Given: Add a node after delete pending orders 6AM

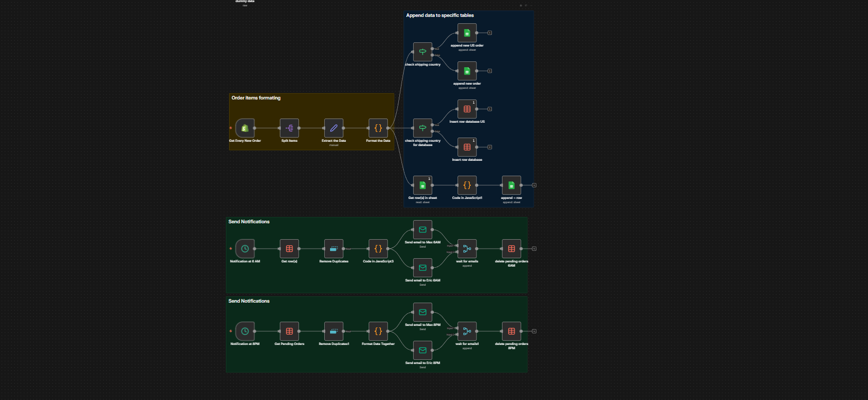Looking at the screenshot, I should pos(534,249).
